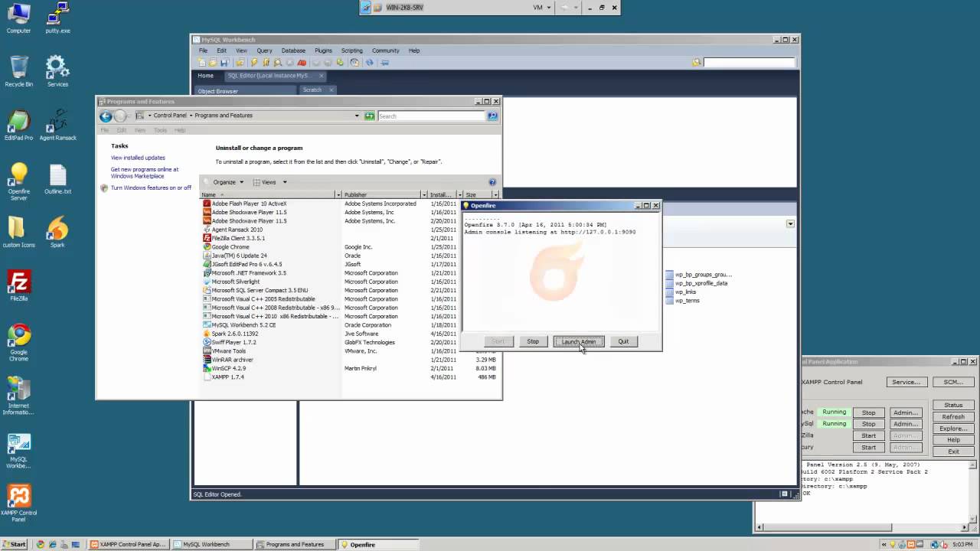Image resolution: width=980 pixels, height=551 pixels.
Task: Select the Outline.txt desktop file
Action: [x=57, y=179]
